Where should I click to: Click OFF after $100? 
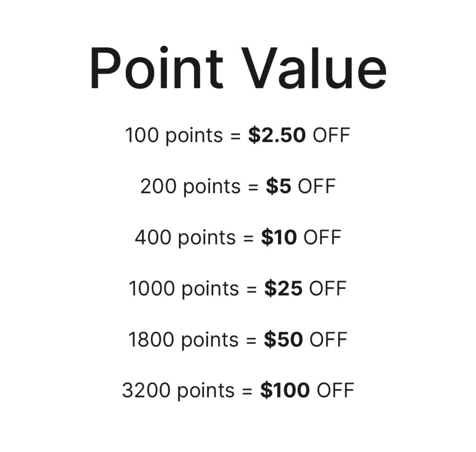click(336, 391)
